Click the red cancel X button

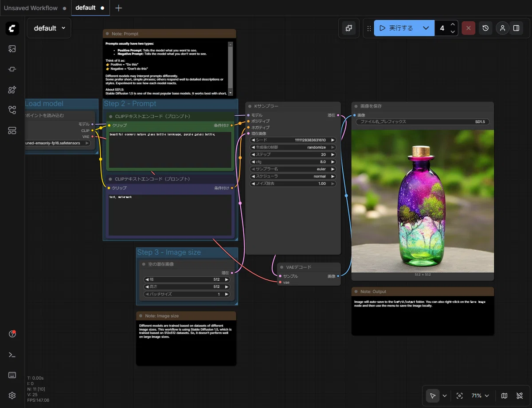point(468,28)
